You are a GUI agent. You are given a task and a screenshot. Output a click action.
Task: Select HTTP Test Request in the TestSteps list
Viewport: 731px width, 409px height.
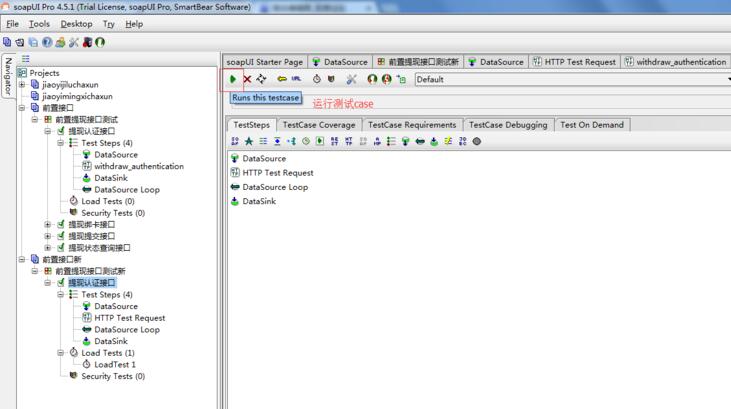click(277, 173)
